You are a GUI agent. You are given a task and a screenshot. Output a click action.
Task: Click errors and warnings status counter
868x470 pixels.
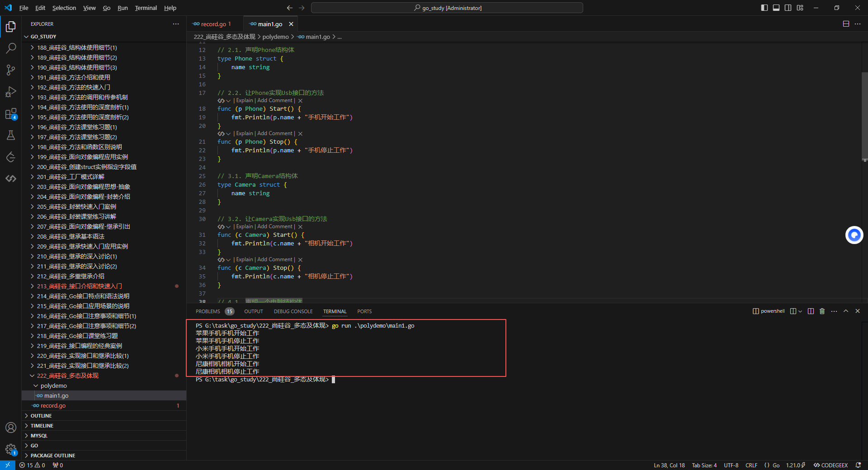(x=32, y=465)
